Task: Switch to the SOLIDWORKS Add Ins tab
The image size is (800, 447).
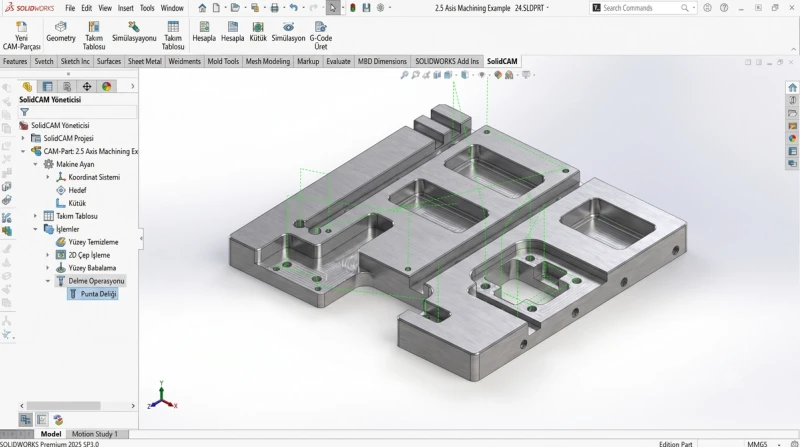Action: tap(447, 61)
